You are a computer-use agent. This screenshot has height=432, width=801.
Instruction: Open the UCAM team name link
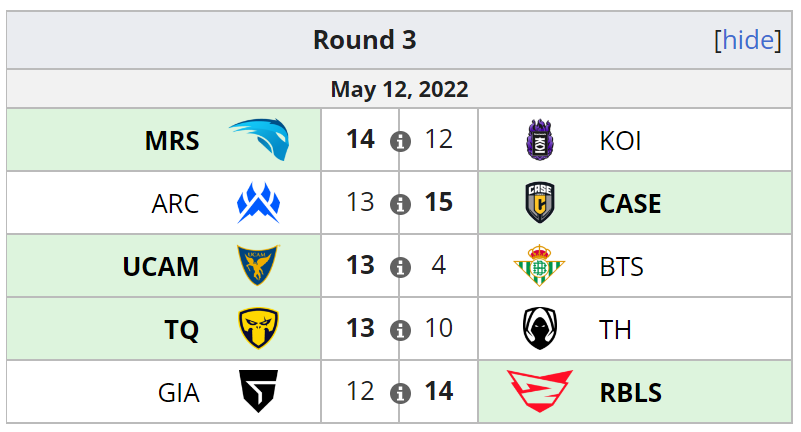[160, 267]
